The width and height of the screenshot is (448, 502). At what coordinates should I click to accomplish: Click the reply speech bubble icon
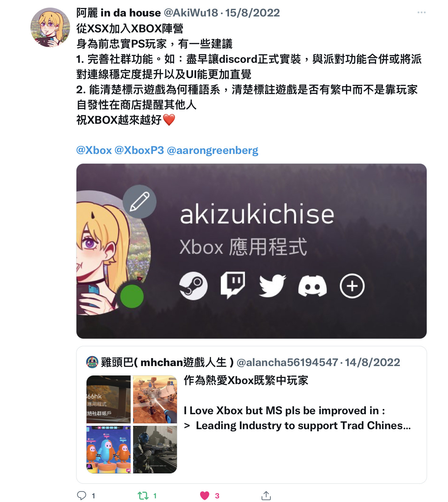(82, 496)
